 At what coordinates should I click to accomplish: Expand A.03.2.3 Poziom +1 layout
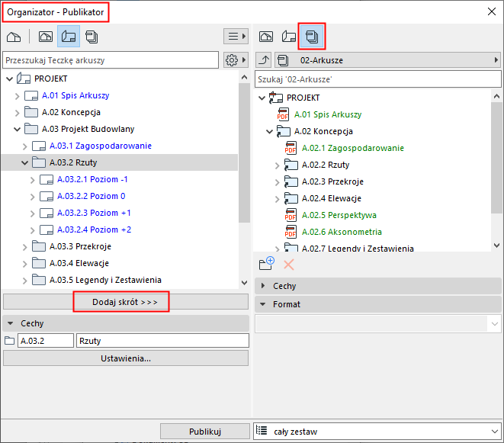(x=33, y=213)
